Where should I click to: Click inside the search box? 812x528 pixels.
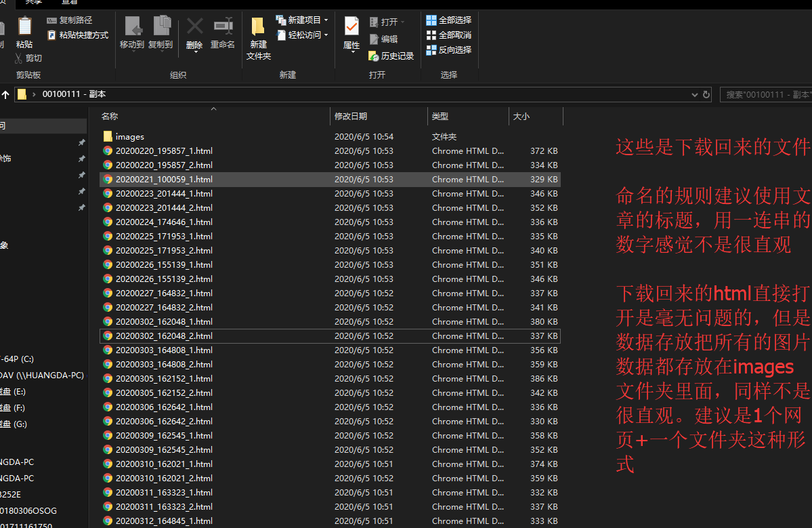[x=765, y=94]
